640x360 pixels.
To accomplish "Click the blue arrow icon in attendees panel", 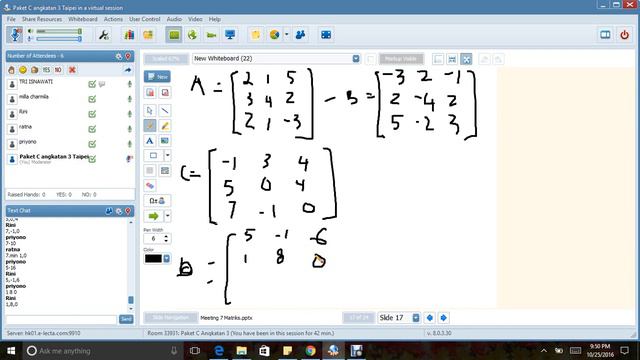I will point(128,70).
